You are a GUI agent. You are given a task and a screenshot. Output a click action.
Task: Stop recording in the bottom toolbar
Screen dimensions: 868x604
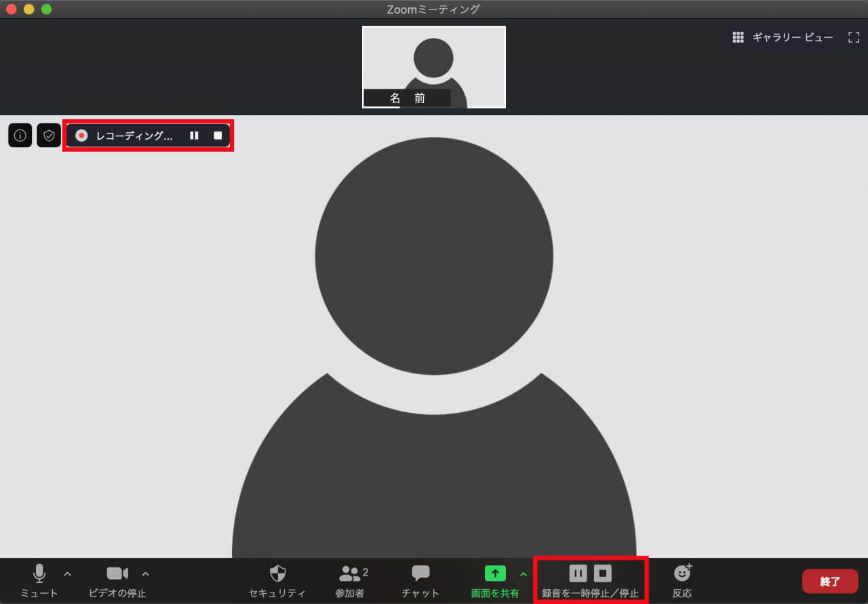[x=603, y=573]
